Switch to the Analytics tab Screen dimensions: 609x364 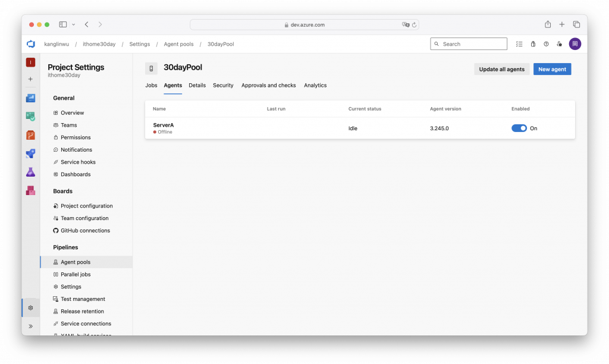click(x=315, y=85)
